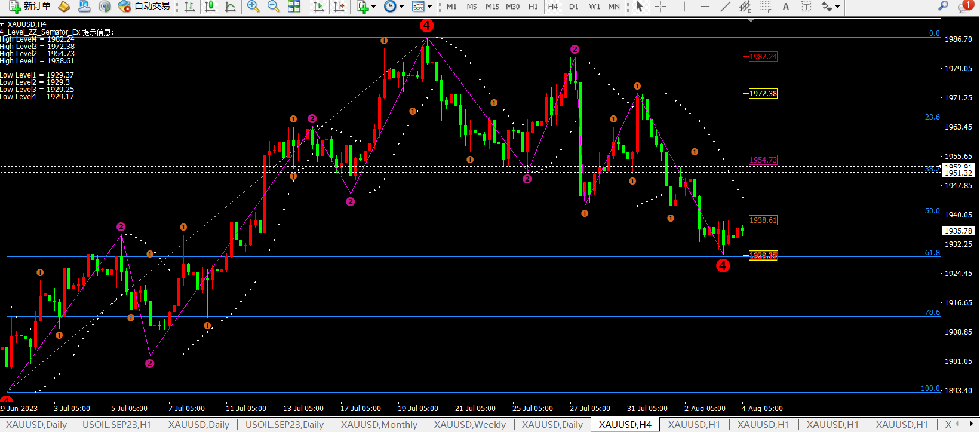Switch chart to line chart display
The width and height of the screenshot is (980, 432).
coord(230,7)
